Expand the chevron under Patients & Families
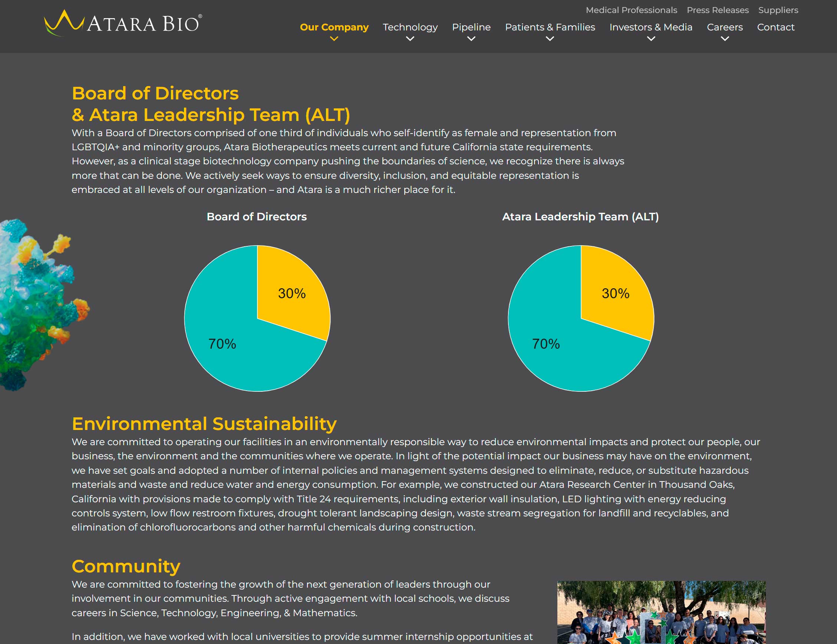This screenshot has width=837, height=644. pyautogui.click(x=550, y=39)
